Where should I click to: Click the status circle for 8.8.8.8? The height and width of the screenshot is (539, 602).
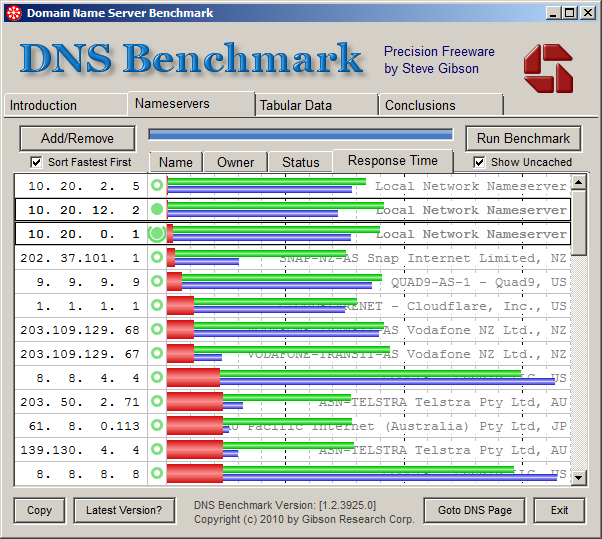click(157, 473)
